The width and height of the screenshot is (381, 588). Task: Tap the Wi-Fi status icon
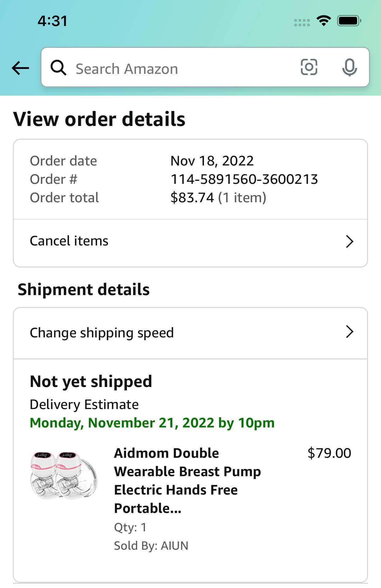click(x=323, y=21)
